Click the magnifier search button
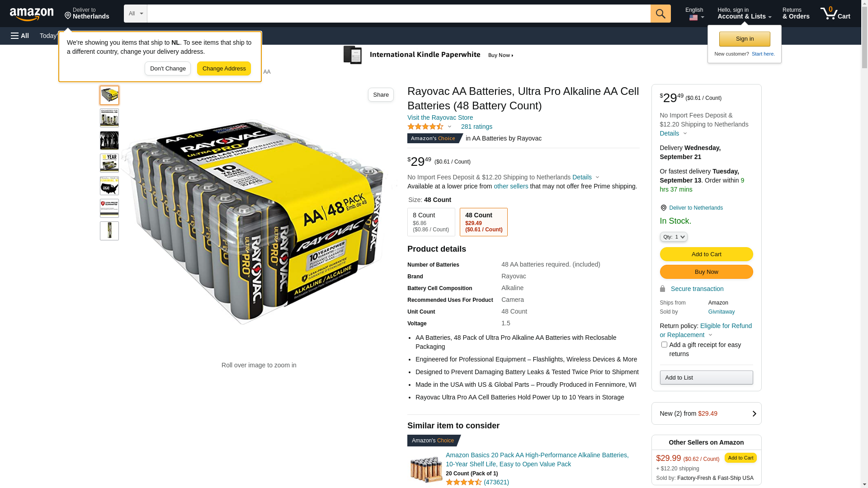This screenshot has width=868, height=488. (x=660, y=14)
